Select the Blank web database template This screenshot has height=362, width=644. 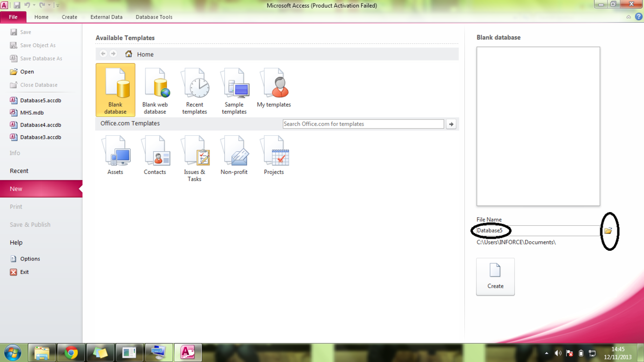click(155, 90)
